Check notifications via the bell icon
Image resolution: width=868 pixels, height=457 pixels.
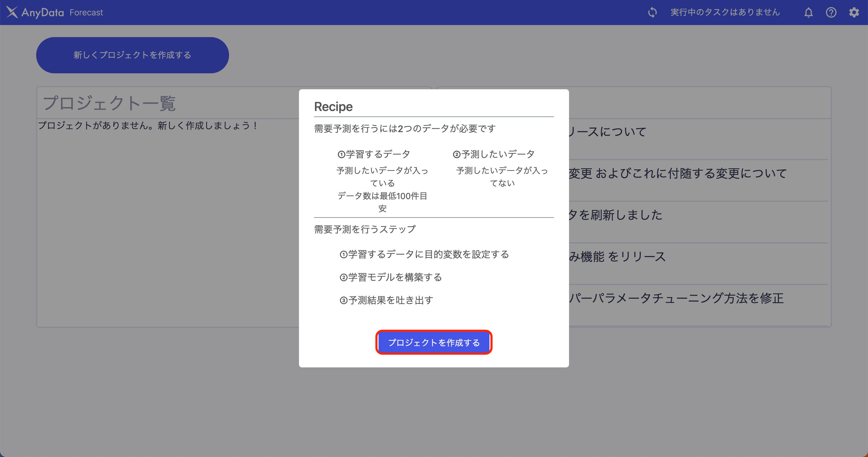809,12
